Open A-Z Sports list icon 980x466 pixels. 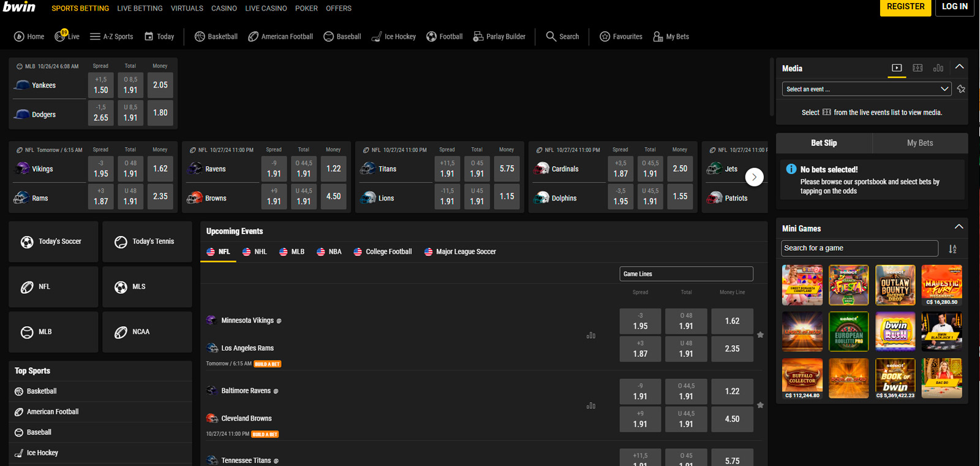pos(95,37)
